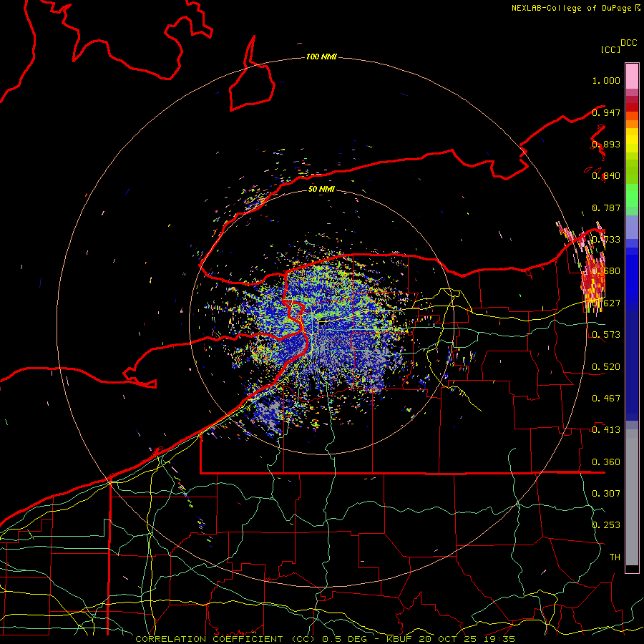Click the 0.573 legend value

tap(606, 335)
